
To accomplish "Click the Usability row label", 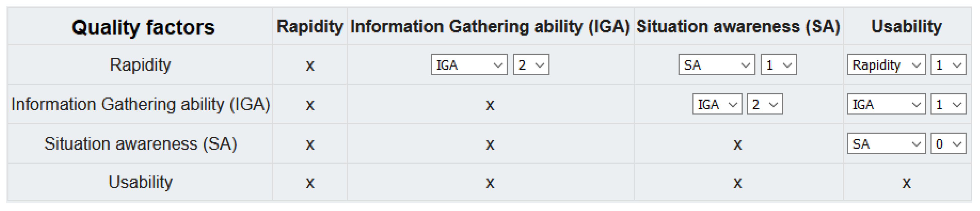I will [x=140, y=182].
